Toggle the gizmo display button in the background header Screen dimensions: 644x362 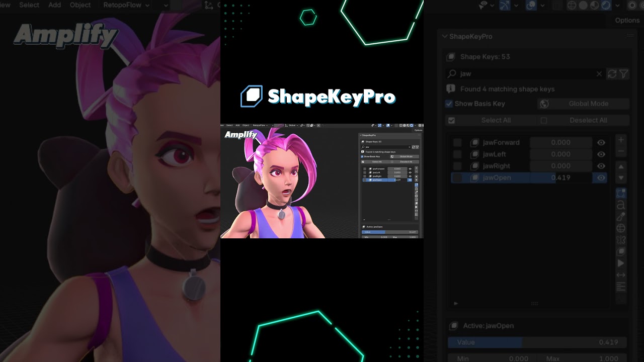pyautogui.click(x=504, y=6)
